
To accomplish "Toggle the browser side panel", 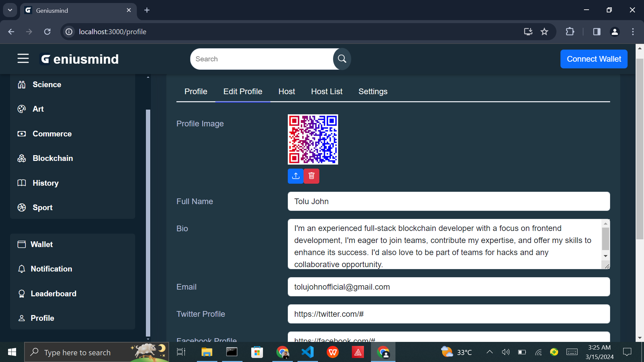I will click(x=596, y=32).
